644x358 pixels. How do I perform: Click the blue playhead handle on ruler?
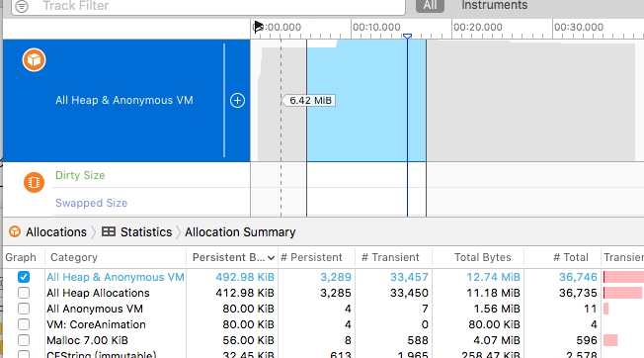[407, 37]
